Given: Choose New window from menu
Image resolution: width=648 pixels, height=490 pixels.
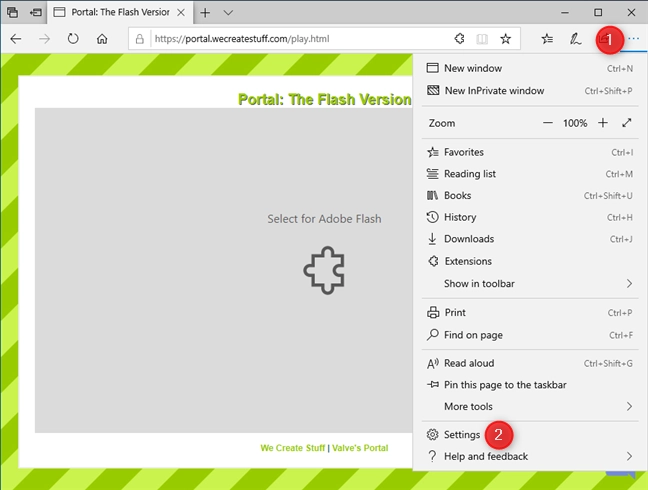Looking at the screenshot, I should (530, 68).
